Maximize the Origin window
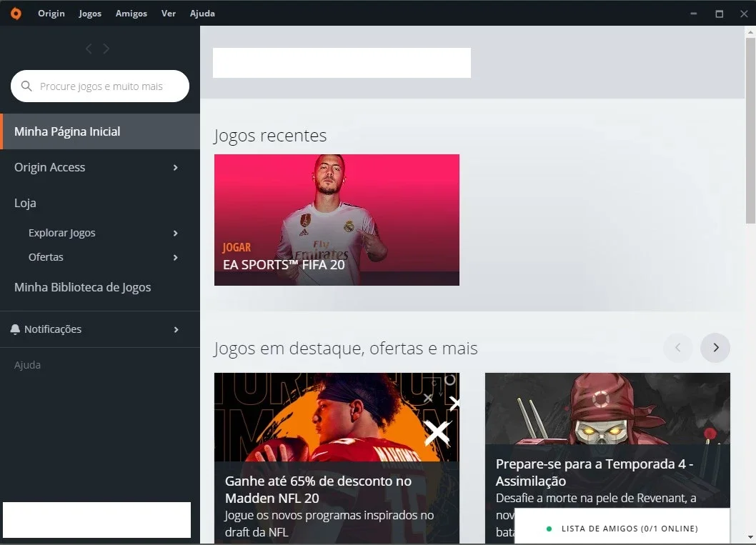This screenshot has width=756, height=545. coord(719,14)
